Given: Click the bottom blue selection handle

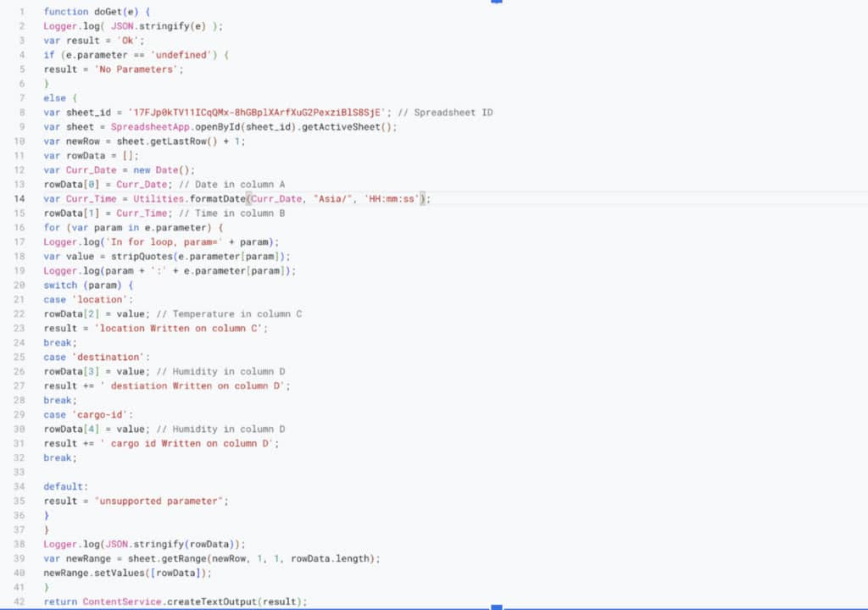Looking at the screenshot, I should tap(497, 607).
